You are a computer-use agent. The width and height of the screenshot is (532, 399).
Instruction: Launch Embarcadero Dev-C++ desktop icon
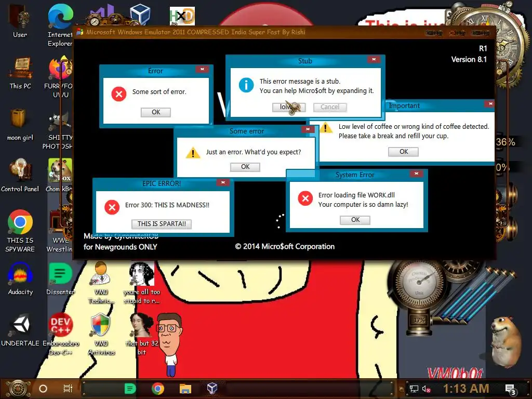(x=61, y=334)
